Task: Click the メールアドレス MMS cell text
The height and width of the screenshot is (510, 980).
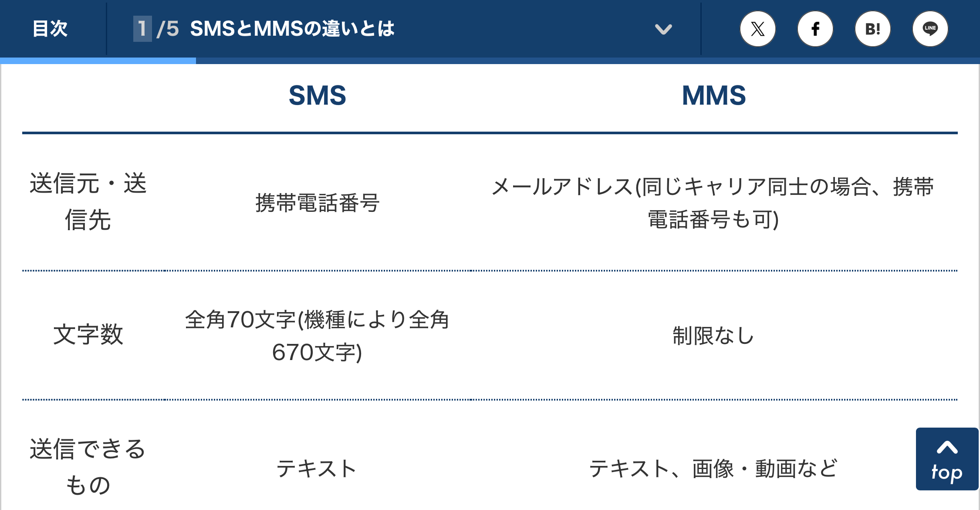Action: pos(713,203)
